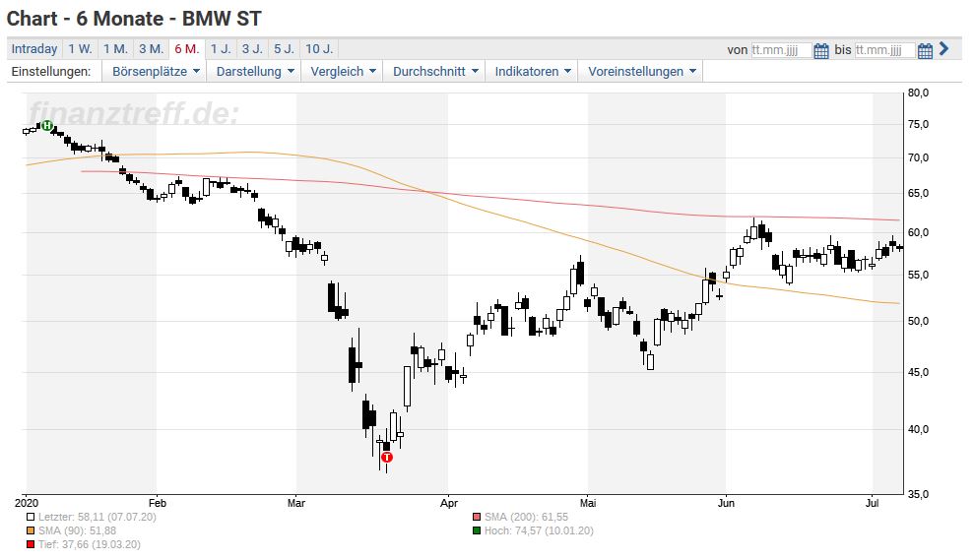The width and height of the screenshot is (975, 560).
Task: Click the 'Feb' x-axis label
Action: pyautogui.click(x=158, y=503)
